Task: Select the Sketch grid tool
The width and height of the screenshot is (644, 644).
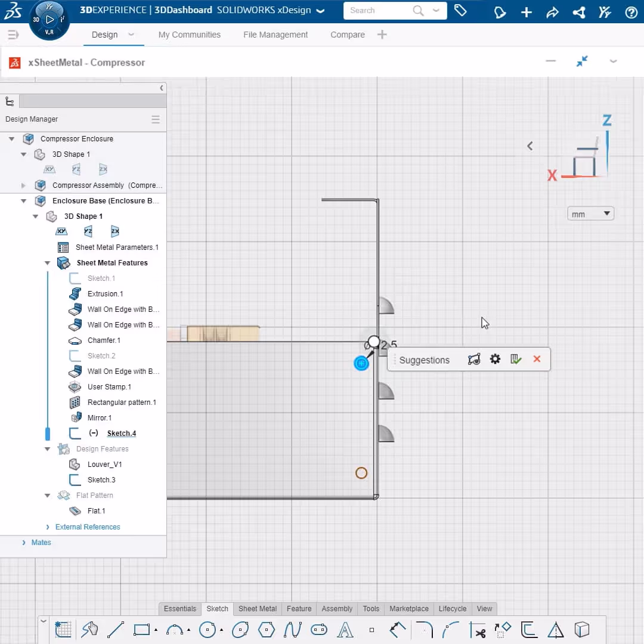Action: coord(63,629)
